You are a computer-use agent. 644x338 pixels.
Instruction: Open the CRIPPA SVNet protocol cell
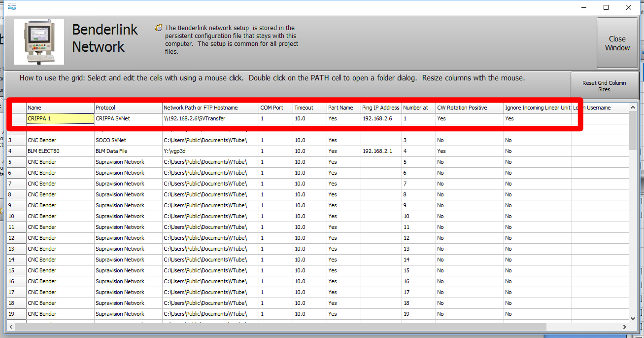[x=128, y=118]
